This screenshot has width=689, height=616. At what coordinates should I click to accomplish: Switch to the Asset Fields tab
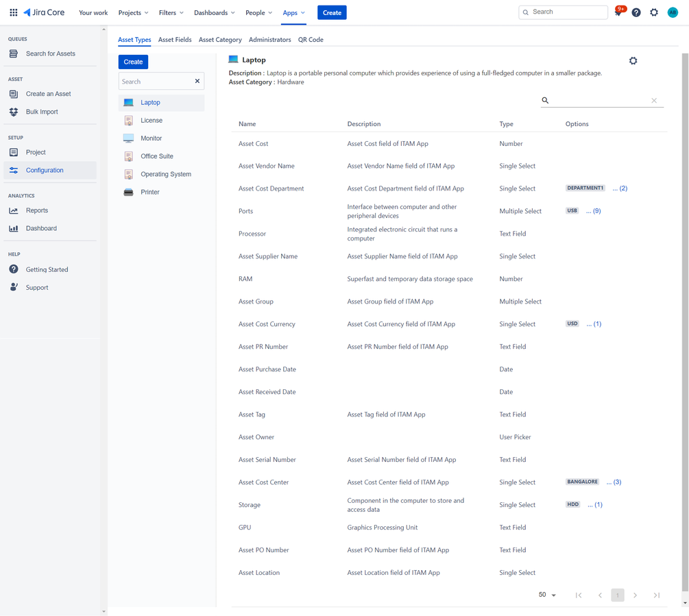point(175,40)
